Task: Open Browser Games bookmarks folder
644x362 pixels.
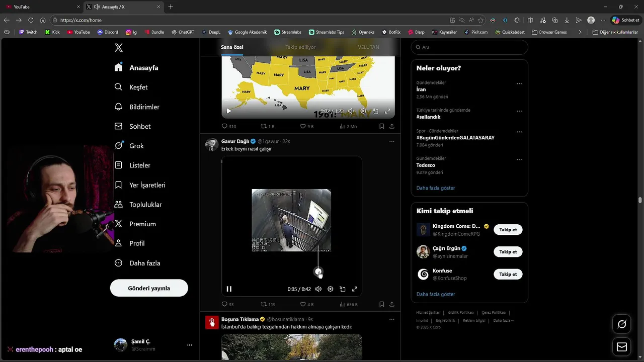Action: point(549,32)
